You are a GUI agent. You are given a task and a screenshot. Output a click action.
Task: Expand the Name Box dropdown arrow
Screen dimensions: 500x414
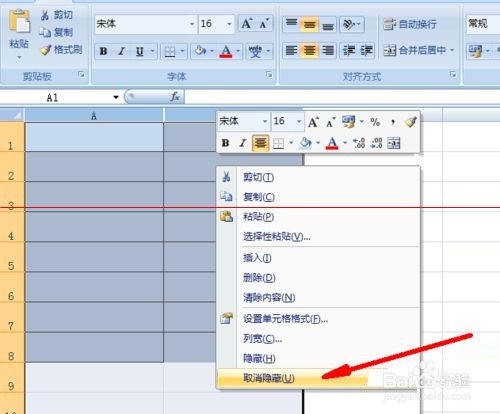coord(116,97)
